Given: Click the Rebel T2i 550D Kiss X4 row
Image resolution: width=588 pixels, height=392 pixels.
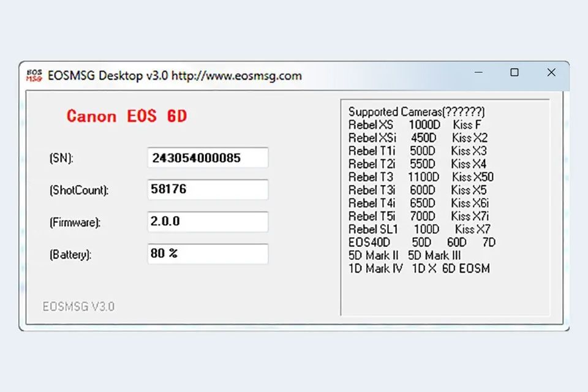Looking at the screenshot, I should coord(417,164).
